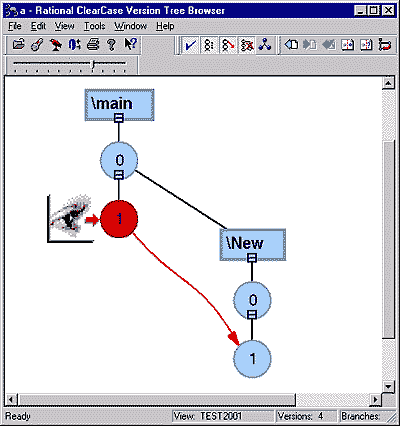Click the second compare with arrow icon
Viewport: 400px width, 426px height.
366,45
